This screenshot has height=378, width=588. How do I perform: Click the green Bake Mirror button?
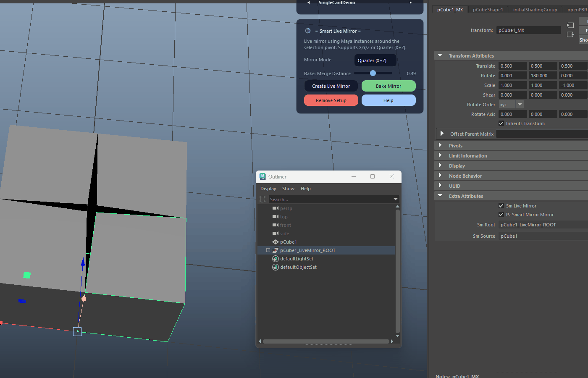[388, 86]
